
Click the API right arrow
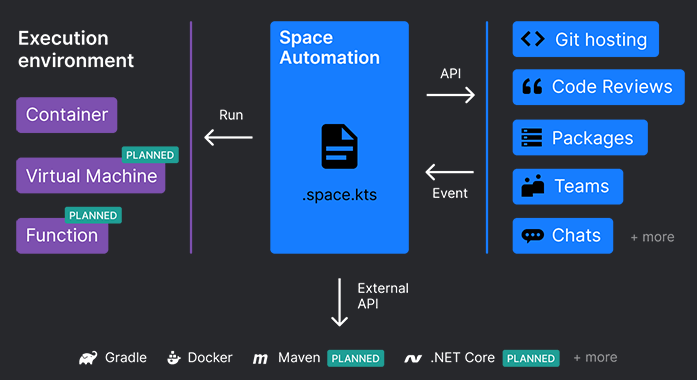451,95
